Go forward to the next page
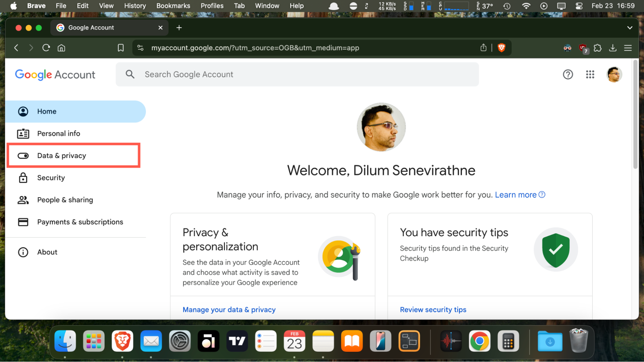 click(x=31, y=48)
